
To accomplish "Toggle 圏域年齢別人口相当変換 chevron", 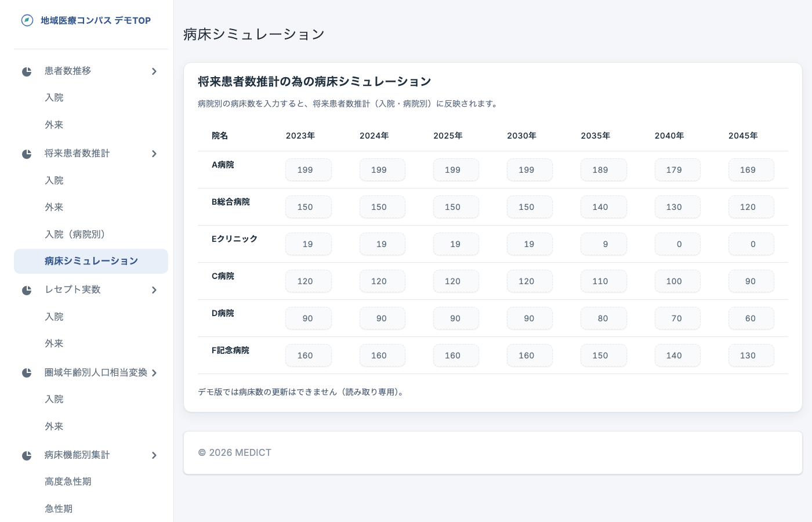I will coord(154,373).
